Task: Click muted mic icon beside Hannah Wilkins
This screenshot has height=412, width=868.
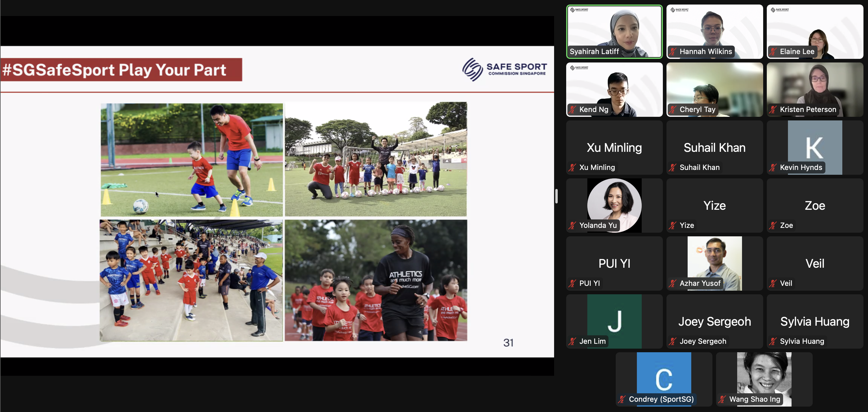Action: pyautogui.click(x=673, y=52)
